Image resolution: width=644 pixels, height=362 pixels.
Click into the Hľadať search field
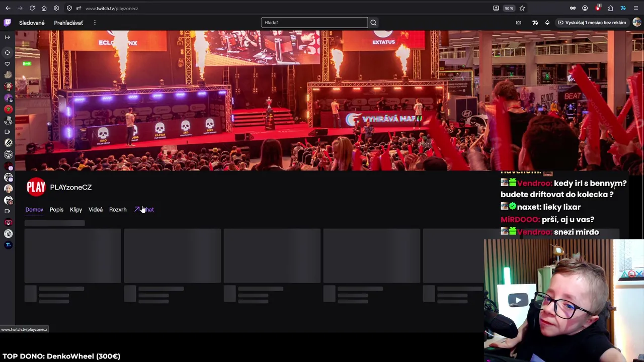(x=314, y=23)
